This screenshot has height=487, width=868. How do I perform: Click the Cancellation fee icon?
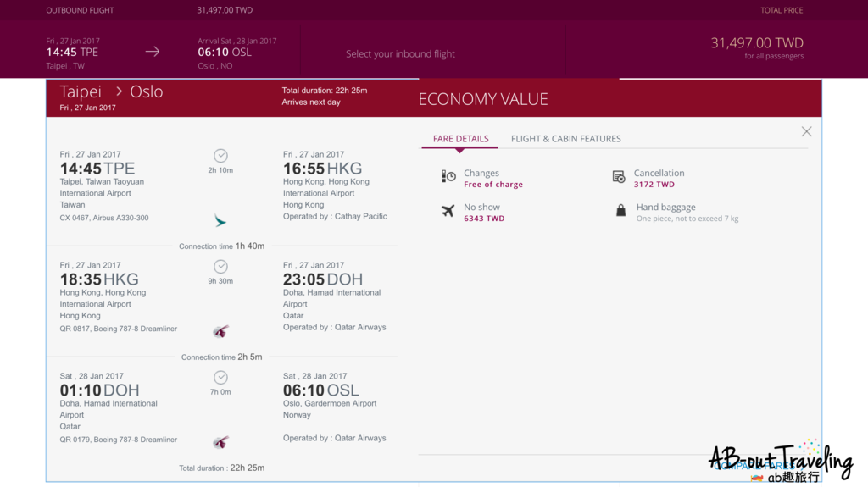(x=619, y=177)
